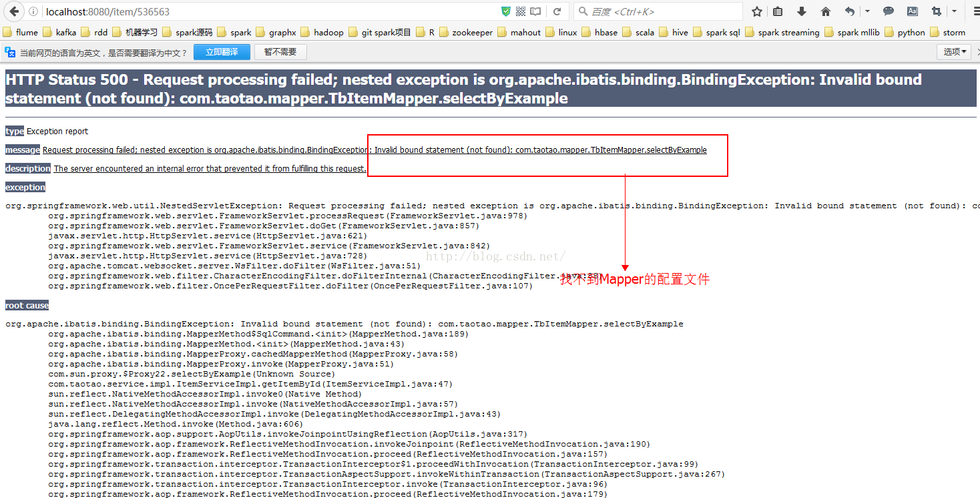This screenshot has width=980, height=498.
Task: Click the OncePerRequestFilter.doFilter stack trace line
Action: [x=290, y=286]
